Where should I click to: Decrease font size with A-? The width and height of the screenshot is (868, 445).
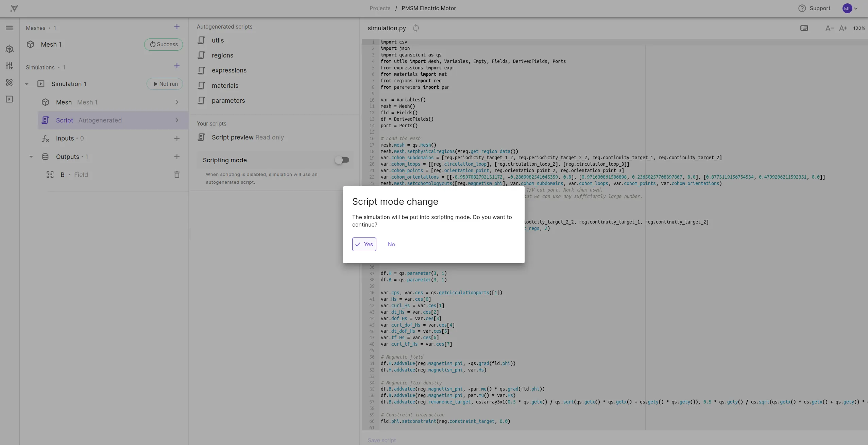pos(829,28)
